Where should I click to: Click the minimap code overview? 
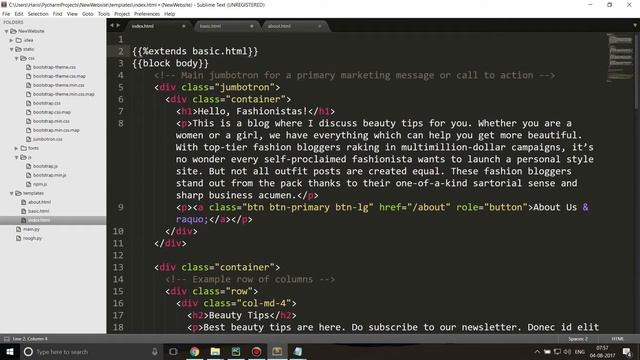(620, 57)
